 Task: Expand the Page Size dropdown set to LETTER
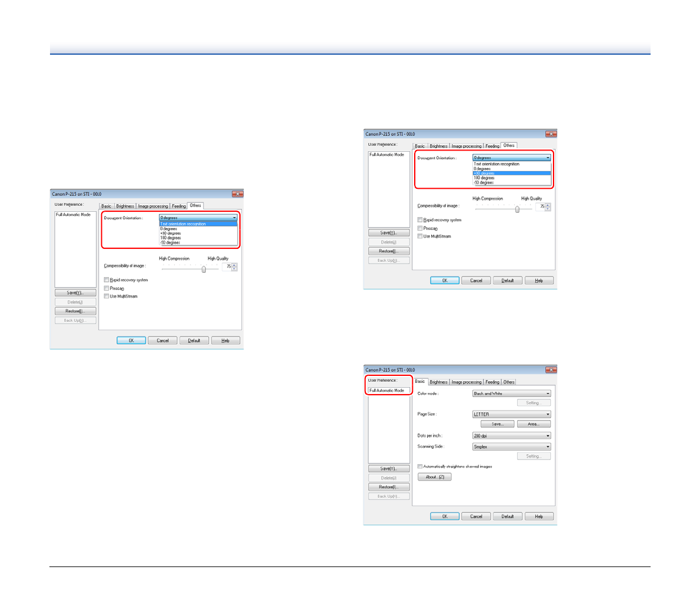coord(512,414)
